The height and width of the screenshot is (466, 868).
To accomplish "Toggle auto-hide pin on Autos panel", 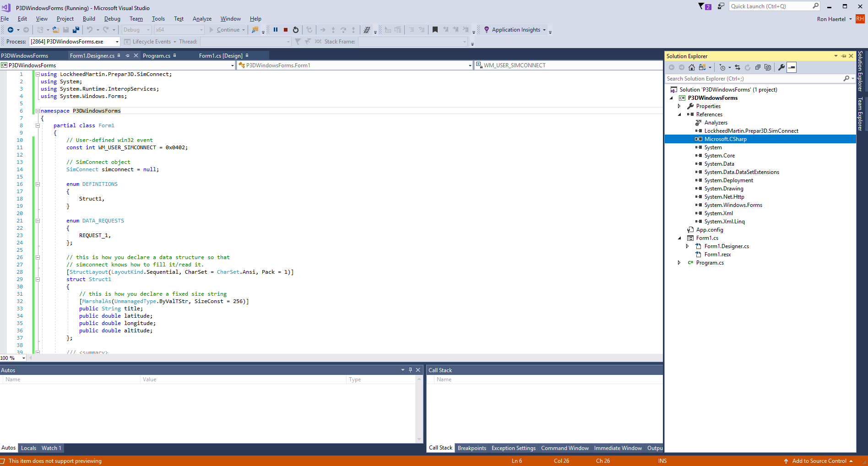I will click(x=410, y=370).
